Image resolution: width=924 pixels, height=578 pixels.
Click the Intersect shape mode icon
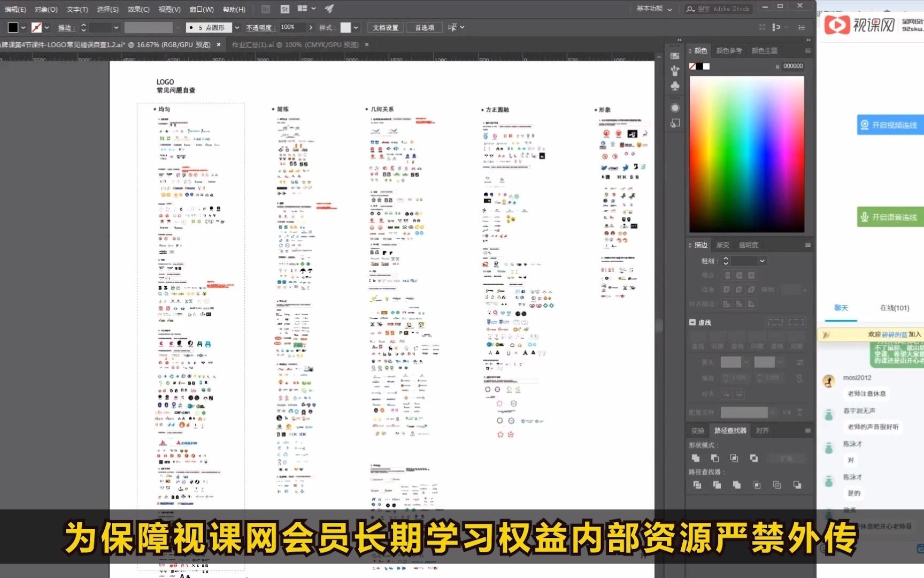[734, 458]
